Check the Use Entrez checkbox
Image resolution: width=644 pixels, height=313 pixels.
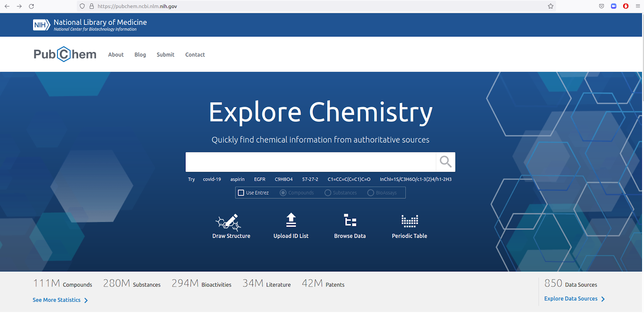coord(241,193)
